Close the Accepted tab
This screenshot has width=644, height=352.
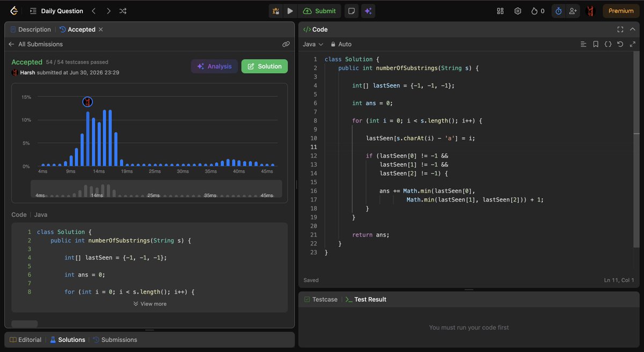(101, 30)
